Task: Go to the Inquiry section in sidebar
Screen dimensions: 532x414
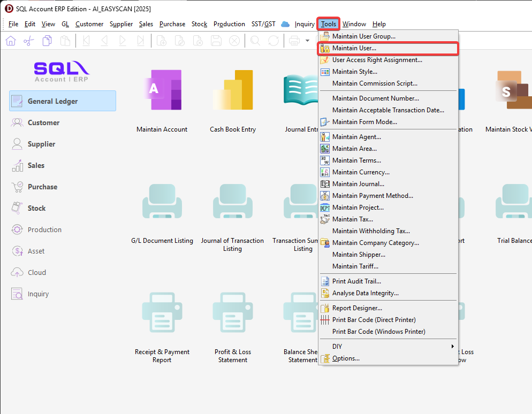Action: 38,294
